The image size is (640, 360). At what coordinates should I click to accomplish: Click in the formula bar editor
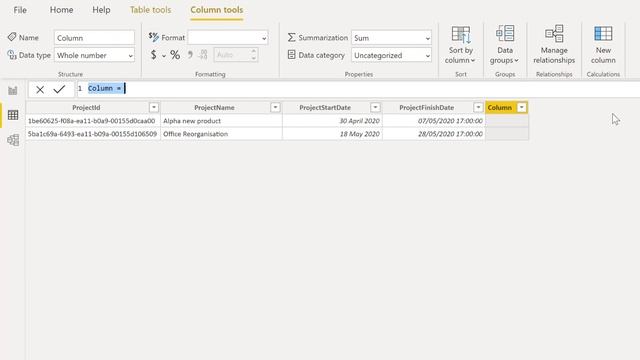[x=359, y=89]
